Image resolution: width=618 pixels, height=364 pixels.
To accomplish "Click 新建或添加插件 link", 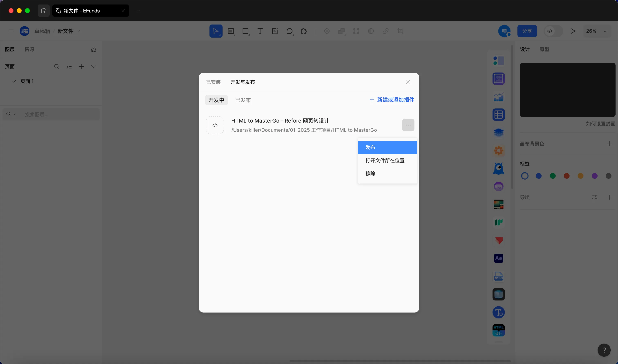I will tap(392, 100).
